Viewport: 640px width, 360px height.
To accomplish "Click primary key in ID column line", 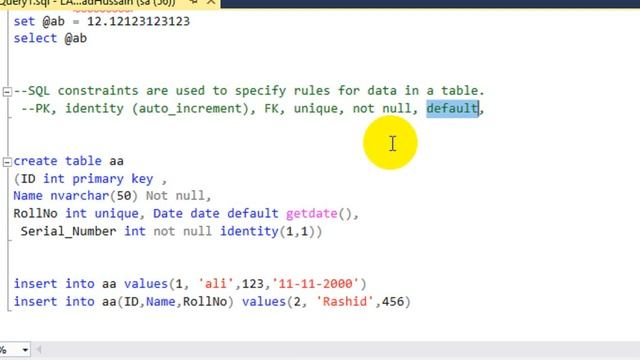I will pyautogui.click(x=113, y=179).
